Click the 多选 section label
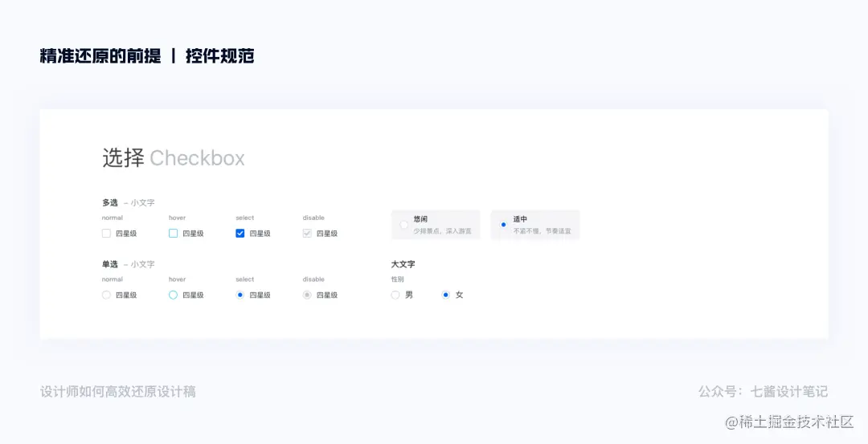868x444 pixels. pos(109,203)
